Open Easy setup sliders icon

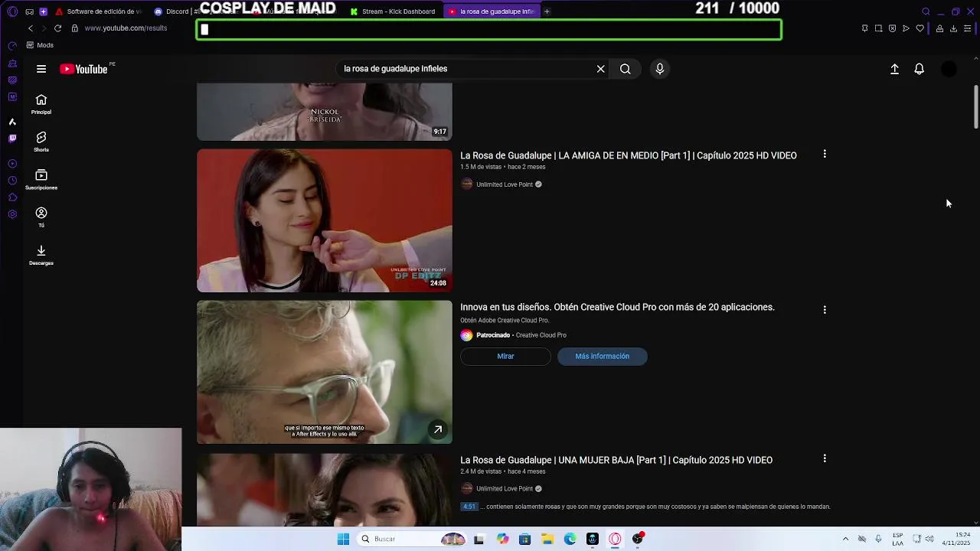pyautogui.click(x=968, y=28)
